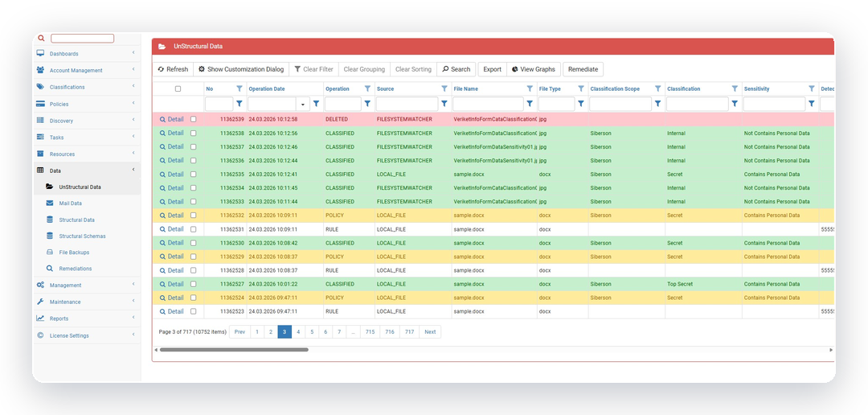Open License Settings in the sidebar

pyautogui.click(x=69, y=335)
